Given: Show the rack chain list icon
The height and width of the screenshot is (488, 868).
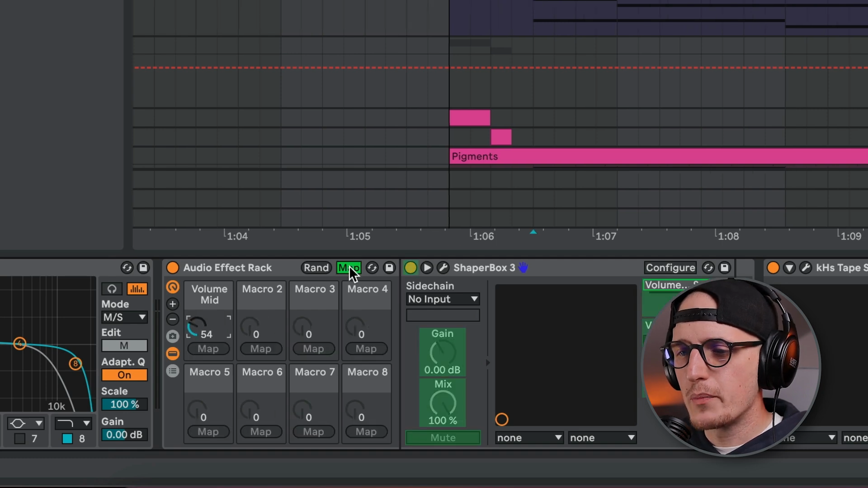Looking at the screenshot, I should point(172,371).
